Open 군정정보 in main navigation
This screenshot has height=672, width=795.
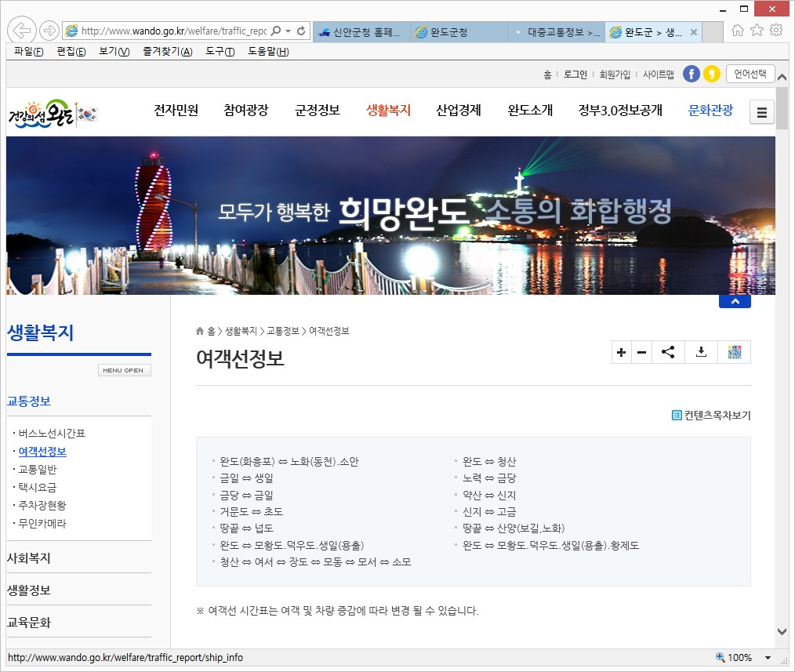point(318,110)
